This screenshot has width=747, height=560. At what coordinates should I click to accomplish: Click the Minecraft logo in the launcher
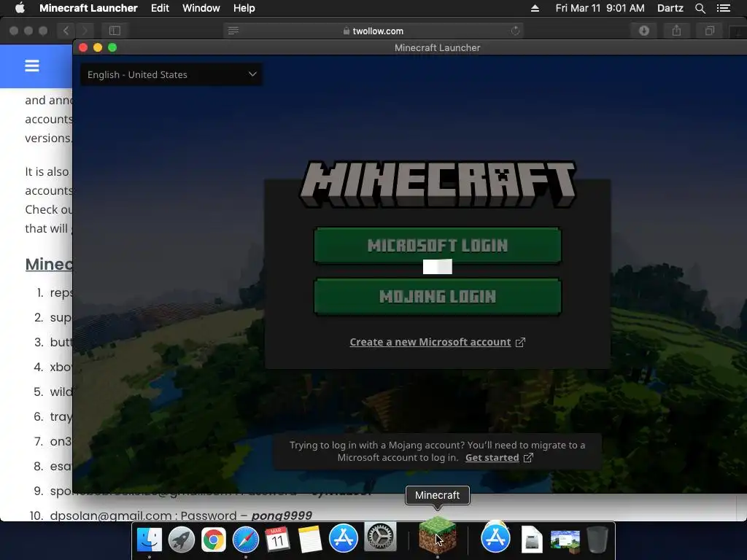438,184
